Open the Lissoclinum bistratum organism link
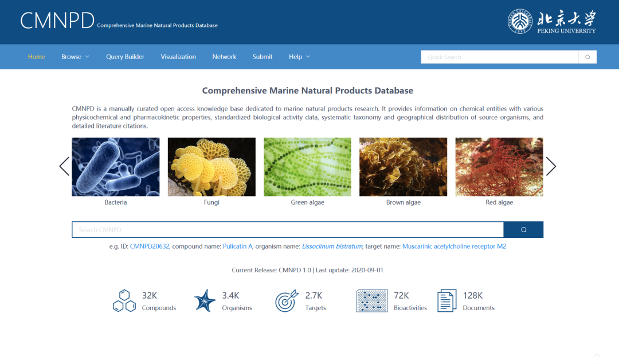Screen dimensions: 619x364 pos(332,246)
